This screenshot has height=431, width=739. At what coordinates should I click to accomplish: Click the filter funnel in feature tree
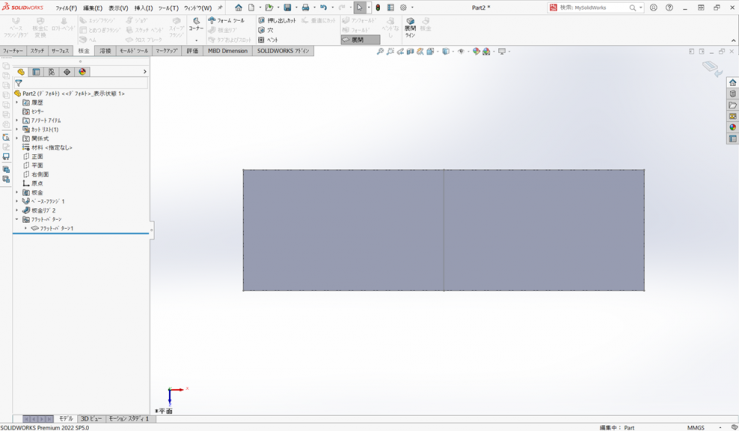click(18, 83)
